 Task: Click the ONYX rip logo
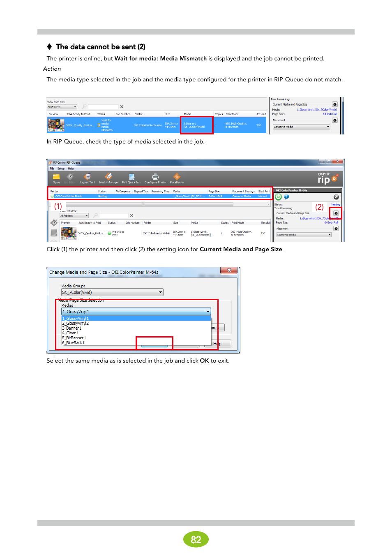[x=327, y=178]
